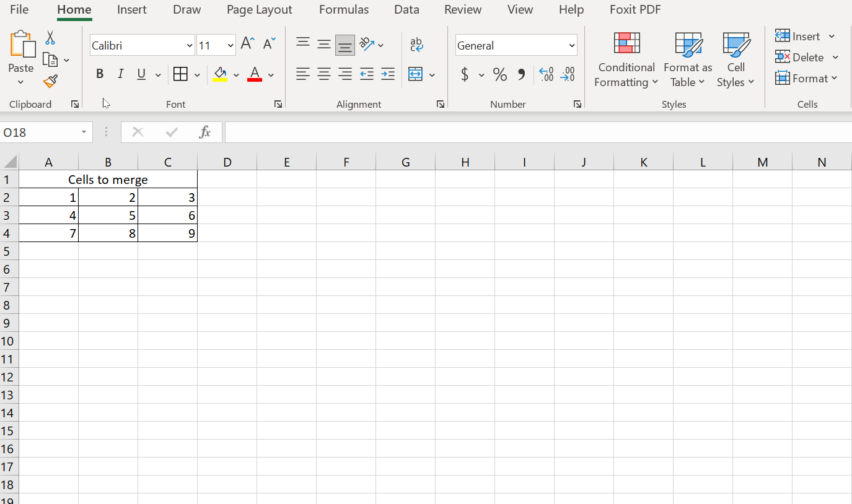
Task: Open the Calibri font name dropdown
Action: (190, 45)
